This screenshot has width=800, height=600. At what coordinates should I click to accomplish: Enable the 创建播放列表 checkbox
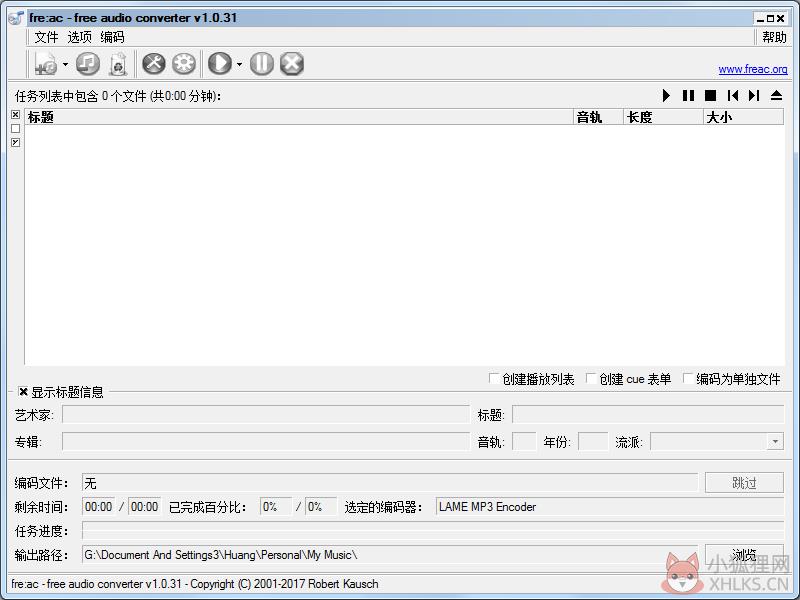(493, 379)
